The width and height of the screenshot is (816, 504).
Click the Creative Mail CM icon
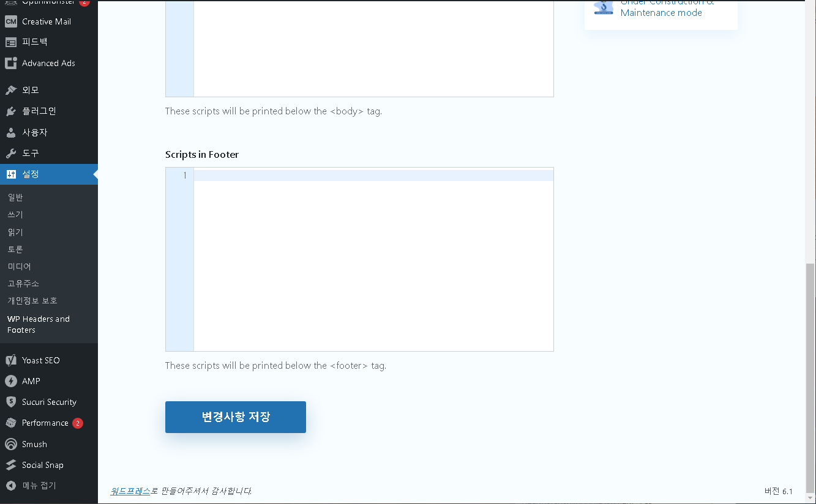point(10,21)
